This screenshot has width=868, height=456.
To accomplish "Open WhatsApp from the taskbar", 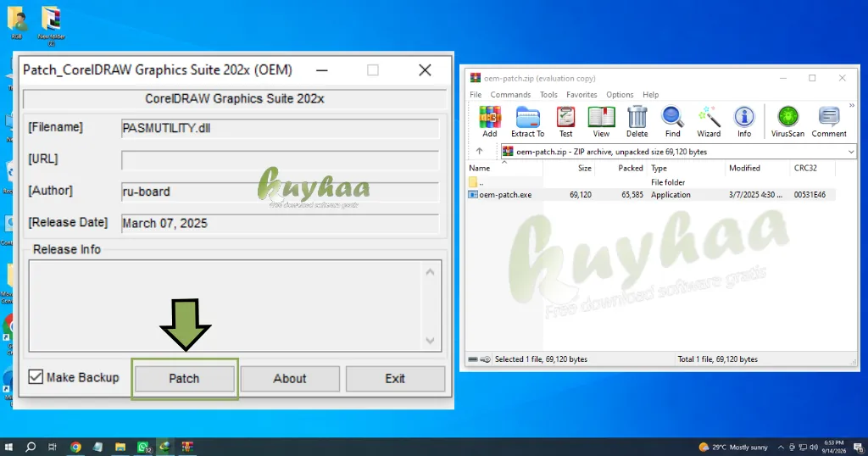I will (x=143, y=448).
